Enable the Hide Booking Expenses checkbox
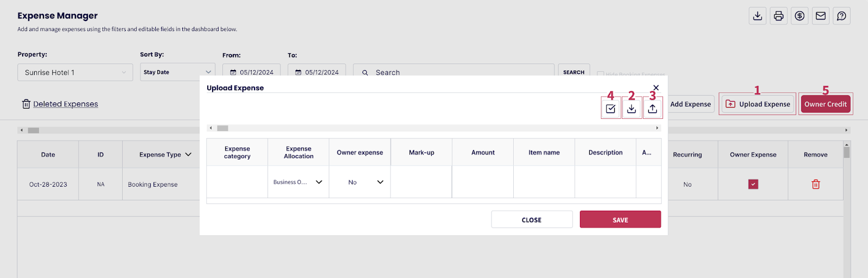Image resolution: width=868 pixels, height=278 pixels. click(x=601, y=74)
